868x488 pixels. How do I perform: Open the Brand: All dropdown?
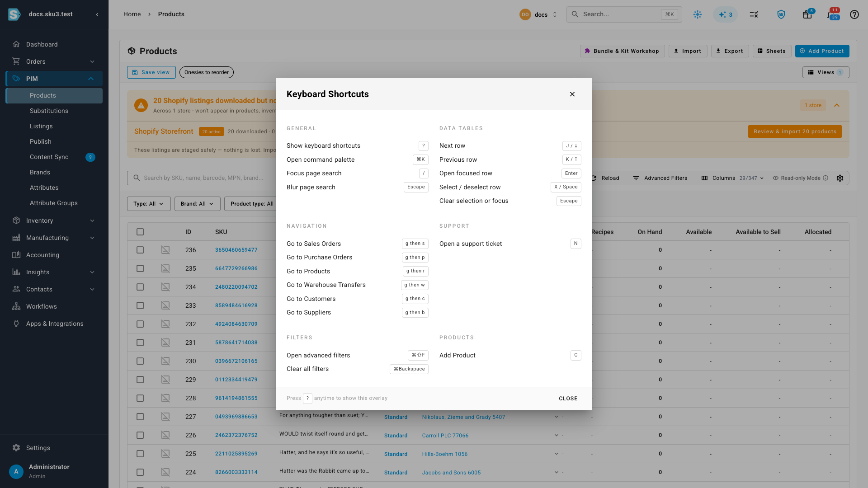pyautogui.click(x=197, y=204)
